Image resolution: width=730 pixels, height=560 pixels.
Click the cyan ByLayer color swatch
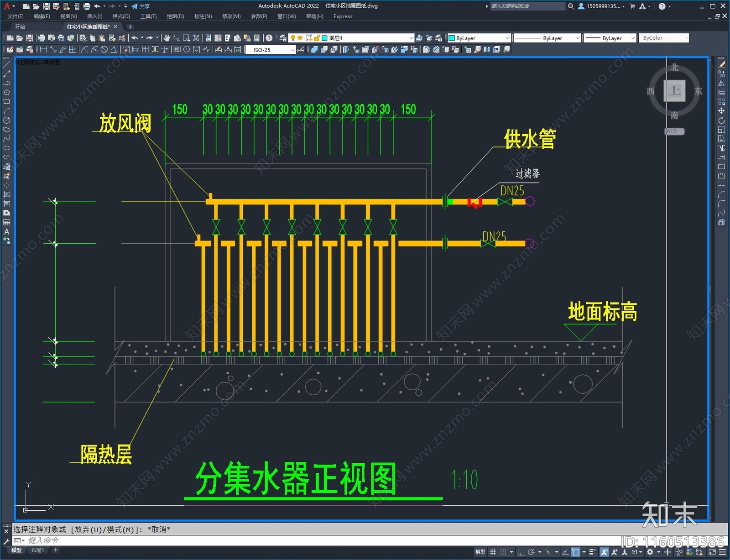pos(452,38)
